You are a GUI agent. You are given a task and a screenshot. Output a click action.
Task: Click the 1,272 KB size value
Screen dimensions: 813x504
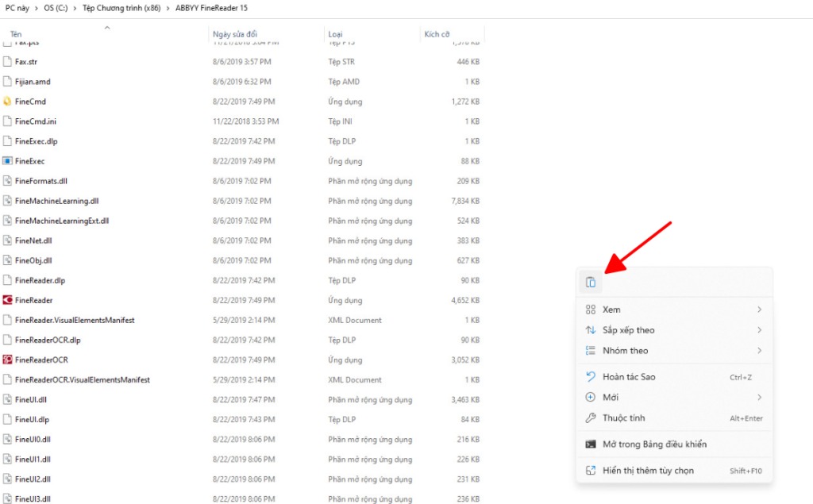click(x=465, y=102)
